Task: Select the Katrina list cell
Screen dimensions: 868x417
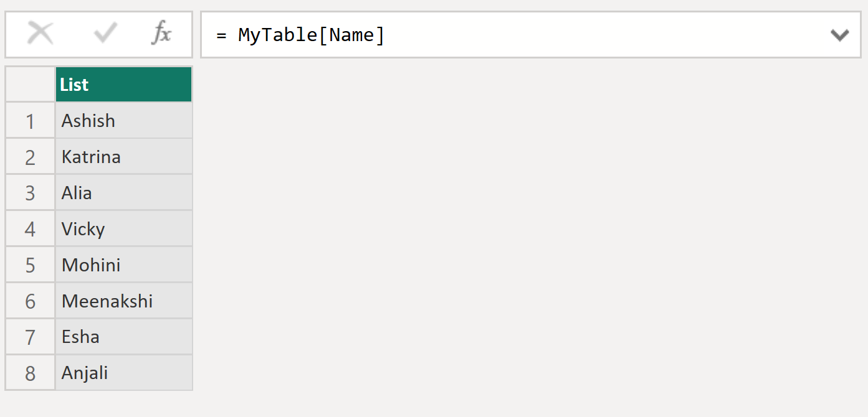Action: (123, 157)
